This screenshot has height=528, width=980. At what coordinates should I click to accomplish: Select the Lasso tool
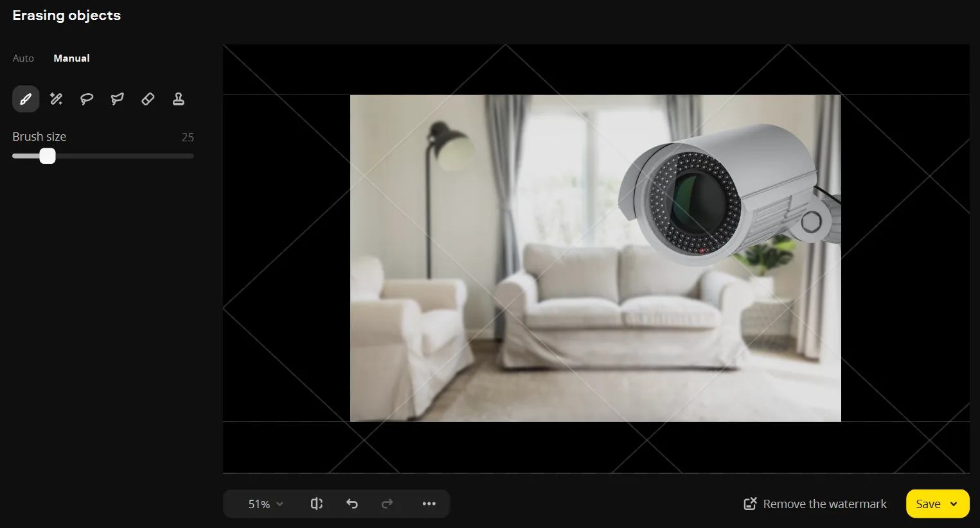(87, 99)
